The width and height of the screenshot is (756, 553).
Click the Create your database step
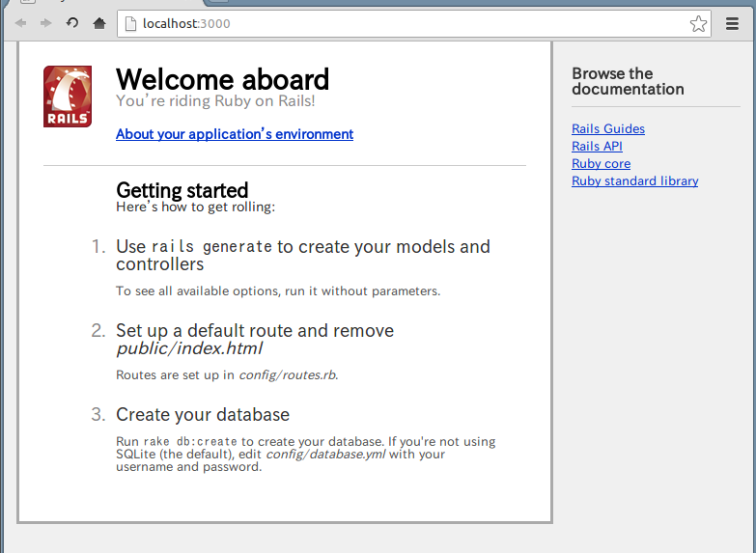(x=203, y=415)
